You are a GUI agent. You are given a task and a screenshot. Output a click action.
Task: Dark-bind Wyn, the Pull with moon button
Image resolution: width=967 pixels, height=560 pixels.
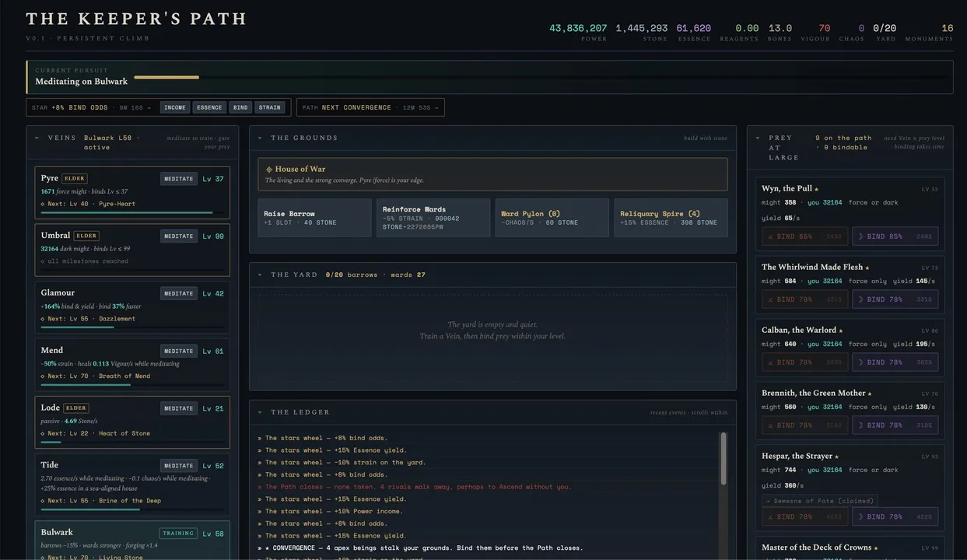[x=895, y=236]
